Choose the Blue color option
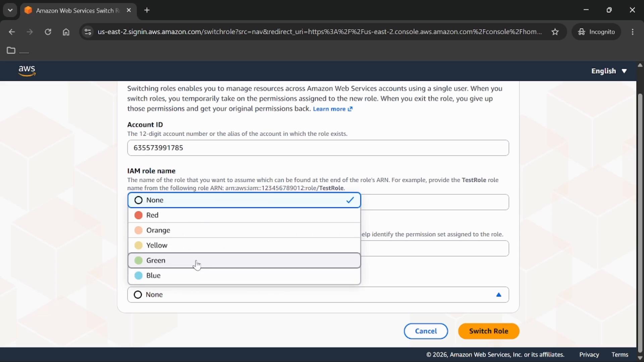This screenshot has height=362, width=644. click(x=244, y=276)
